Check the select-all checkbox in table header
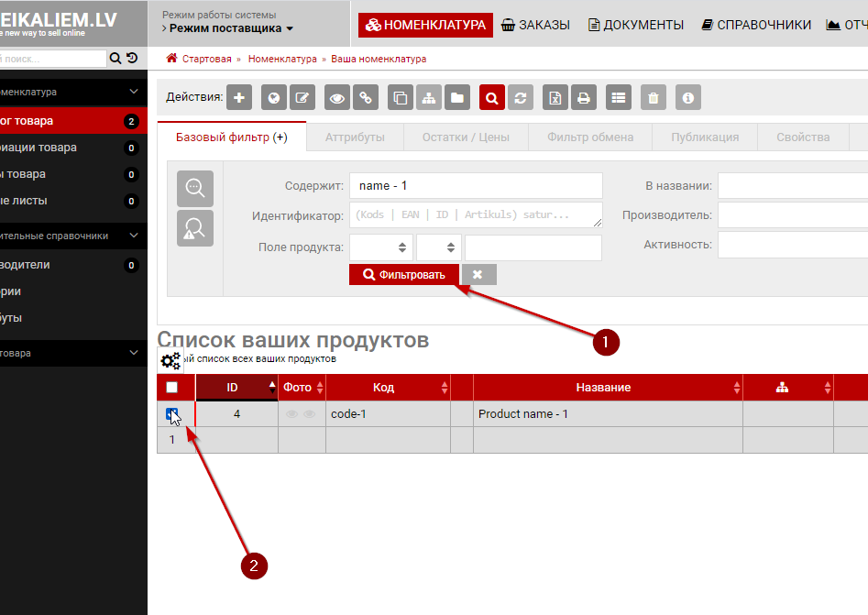The image size is (868, 615). 172,388
